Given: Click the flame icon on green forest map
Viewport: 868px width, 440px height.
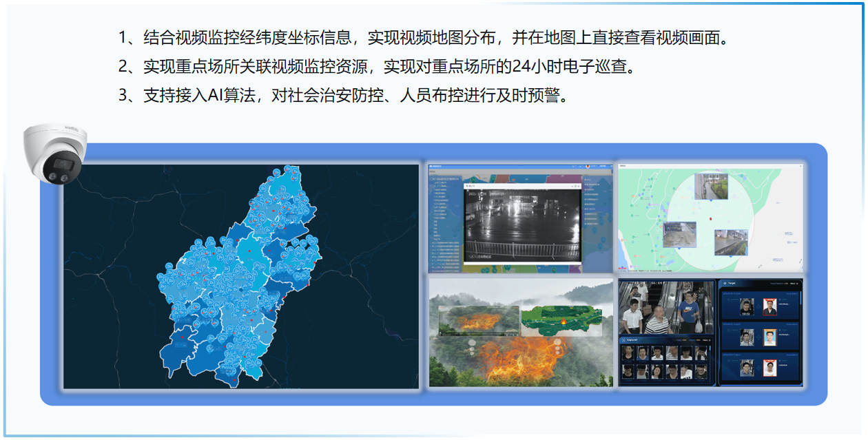Looking at the screenshot, I should (562, 320).
